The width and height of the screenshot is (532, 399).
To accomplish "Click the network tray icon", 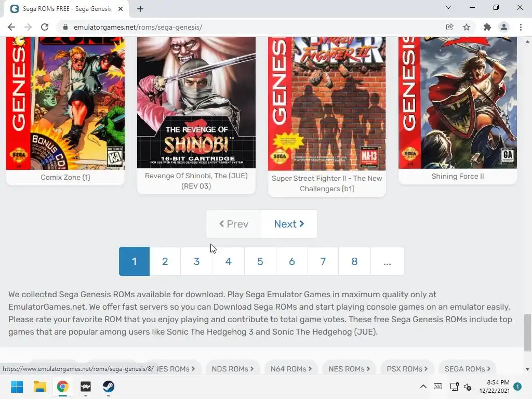I will click(454, 387).
